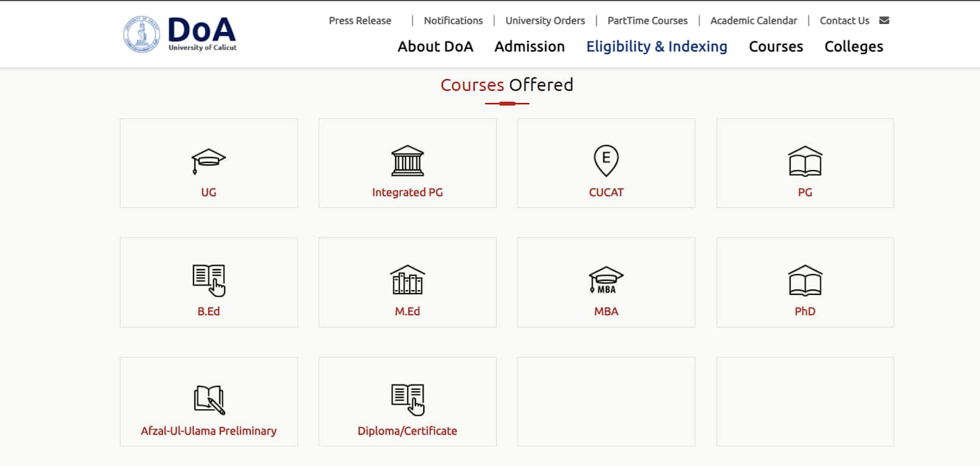Screen dimensions: 980x466
Task: Open the Press Release link
Action: [x=360, y=20]
